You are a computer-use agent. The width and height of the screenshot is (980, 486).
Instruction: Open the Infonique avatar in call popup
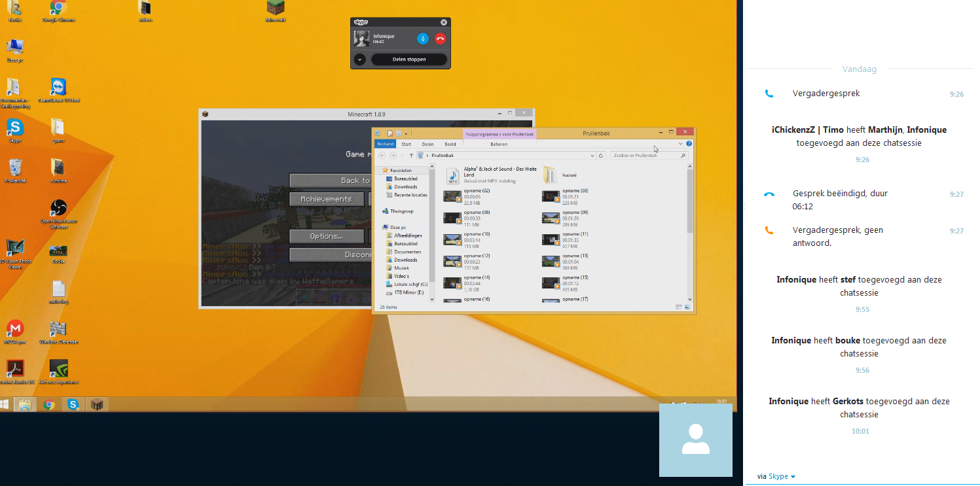point(361,39)
